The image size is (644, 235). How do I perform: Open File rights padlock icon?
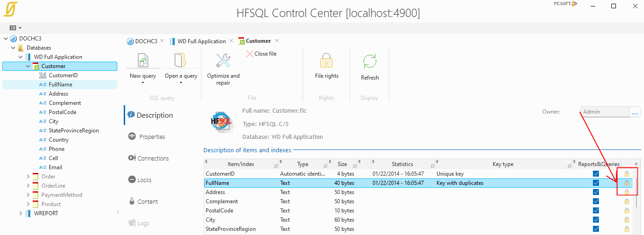click(x=326, y=61)
